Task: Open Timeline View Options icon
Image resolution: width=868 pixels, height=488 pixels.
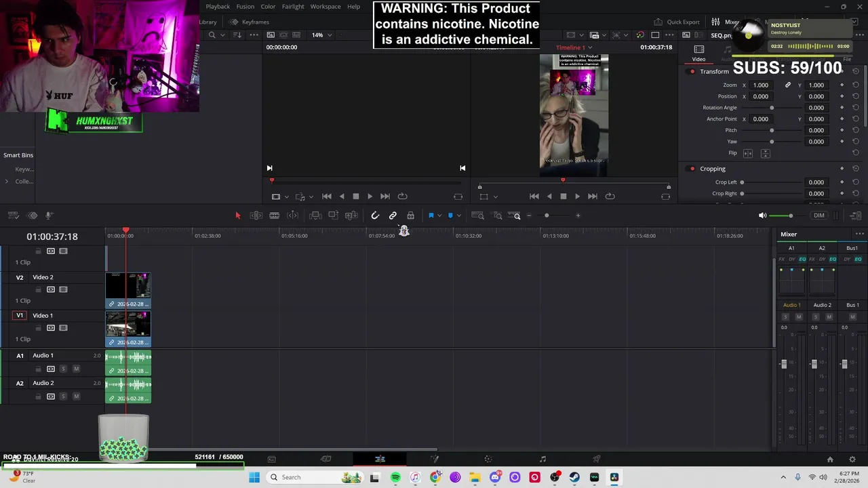Action: point(13,216)
